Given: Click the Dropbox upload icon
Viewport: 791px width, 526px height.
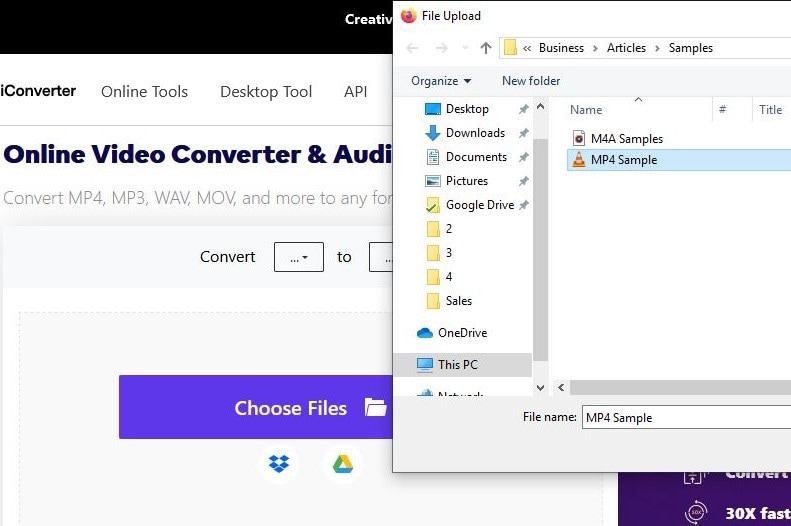Looking at the screenshot, I should coord(279,463).
